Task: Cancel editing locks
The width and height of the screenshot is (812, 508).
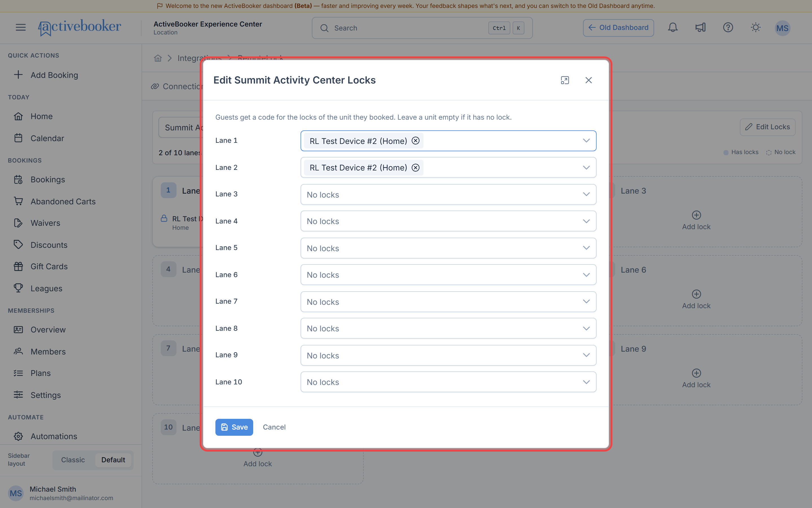Action: tap(274, 427)
